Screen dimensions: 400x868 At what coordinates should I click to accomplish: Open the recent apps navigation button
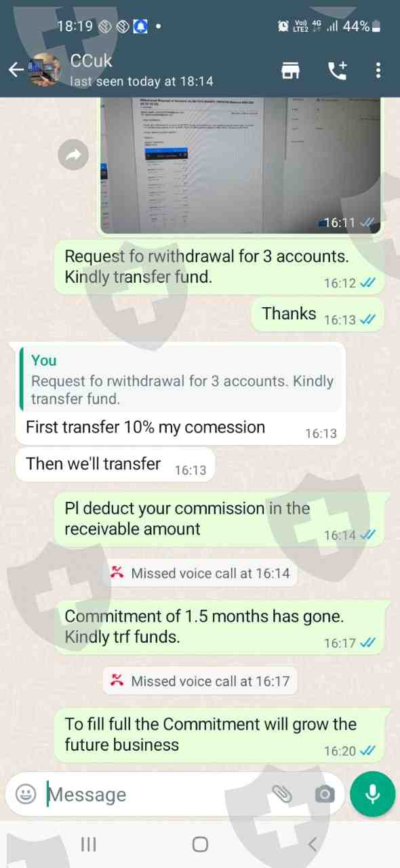(88, 844)
